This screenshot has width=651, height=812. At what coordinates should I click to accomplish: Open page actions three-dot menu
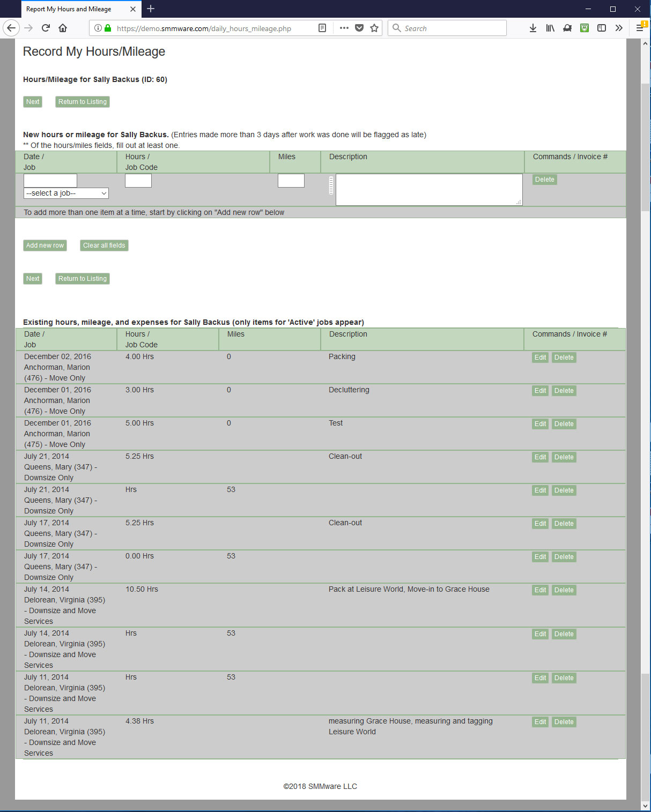click(x=344, y=28)
